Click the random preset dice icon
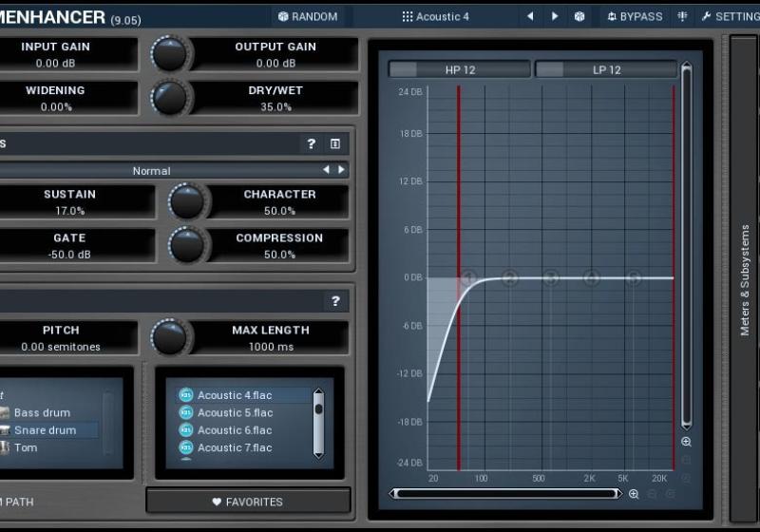The width and height of the screenshot is (760, 532). pyautogui.click(x=579, y=16)
